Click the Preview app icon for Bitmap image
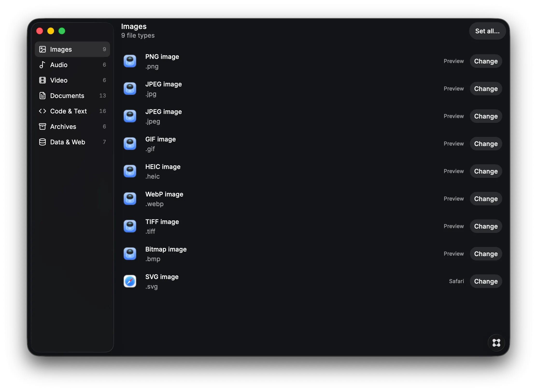 (130, 254)
